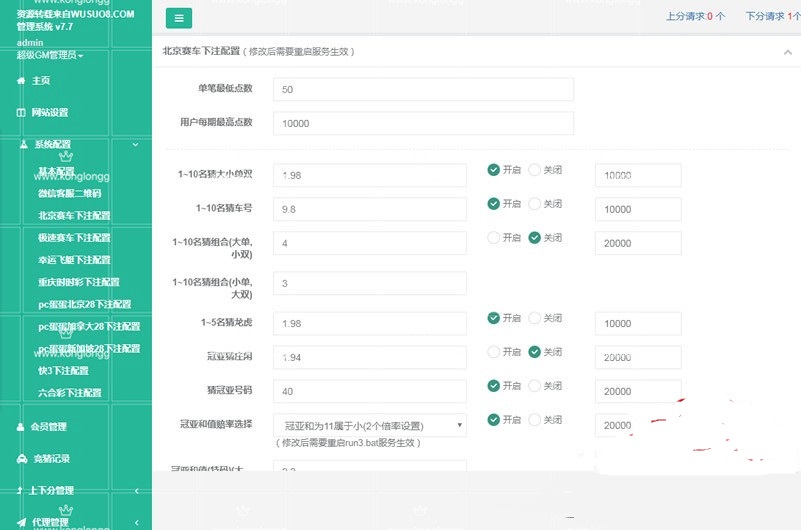Select 关闭 for 1~10名猜大小单双
Viewport: 801px width, 530px height.
point(534,171)
